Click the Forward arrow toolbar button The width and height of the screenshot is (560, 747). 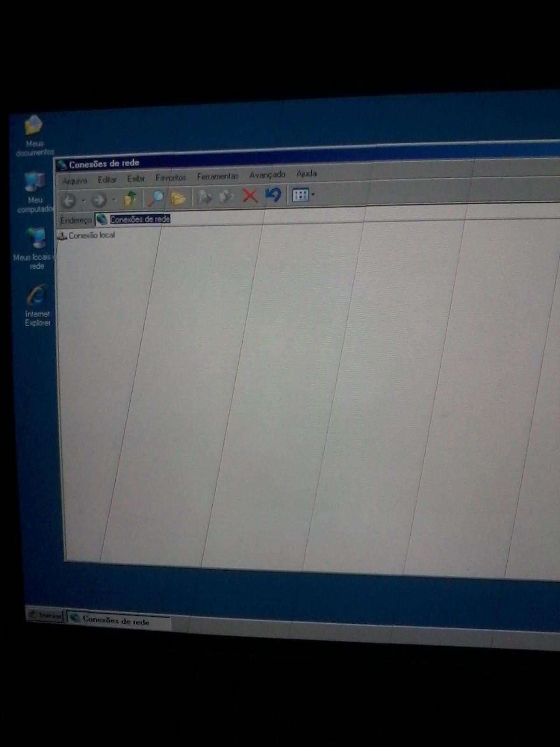(98, 200)
